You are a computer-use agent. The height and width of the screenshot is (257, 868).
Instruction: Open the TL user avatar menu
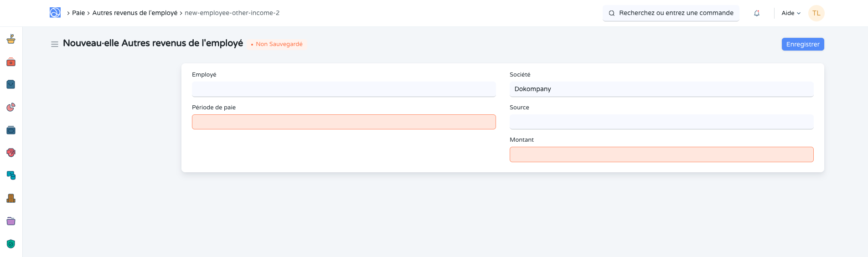816,13
